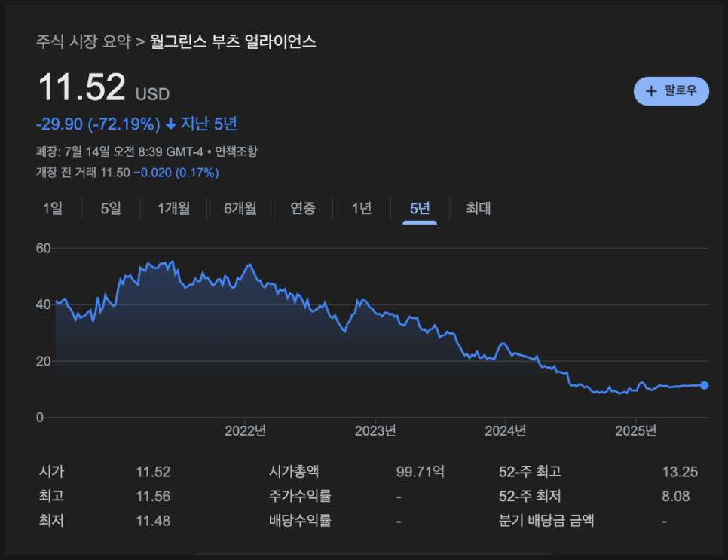Open the 주식 시장 요약 breadcrumb link
This screenshot has width=728, height=560.
click(x=84, y=41)
